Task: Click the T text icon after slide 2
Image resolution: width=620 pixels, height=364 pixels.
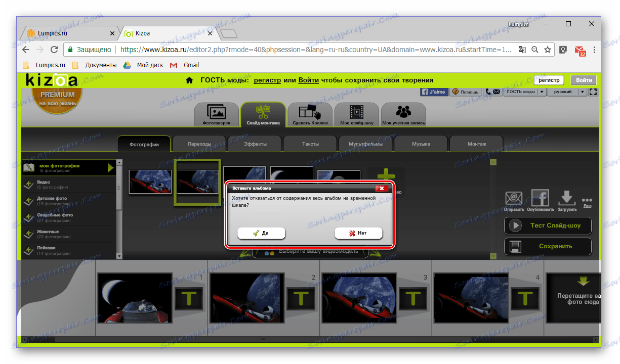Action: [x=301, y=299]
